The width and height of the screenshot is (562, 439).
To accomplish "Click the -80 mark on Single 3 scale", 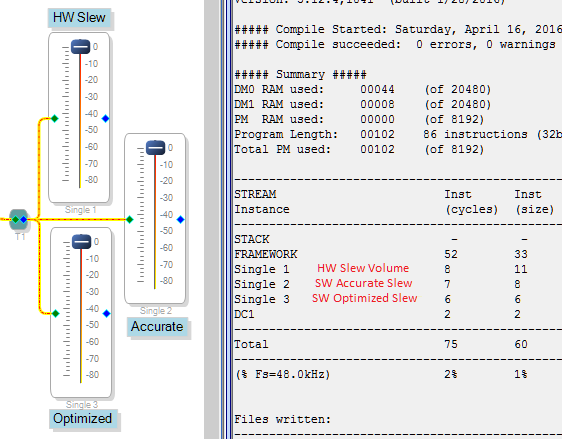I will point(92,375).
